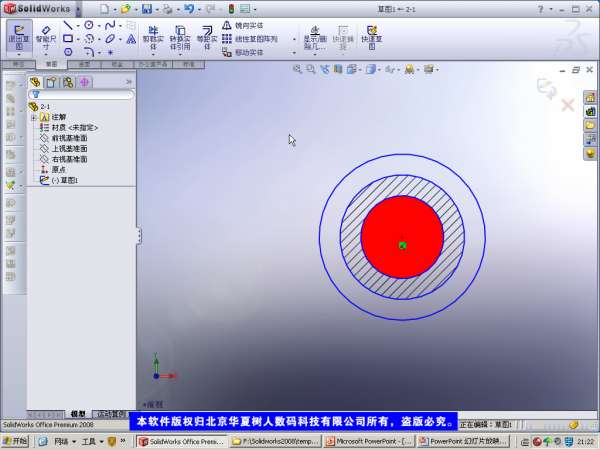Click Zoom to Area in view toolbar
Screen dimensions: 600x450
point(310,69)
